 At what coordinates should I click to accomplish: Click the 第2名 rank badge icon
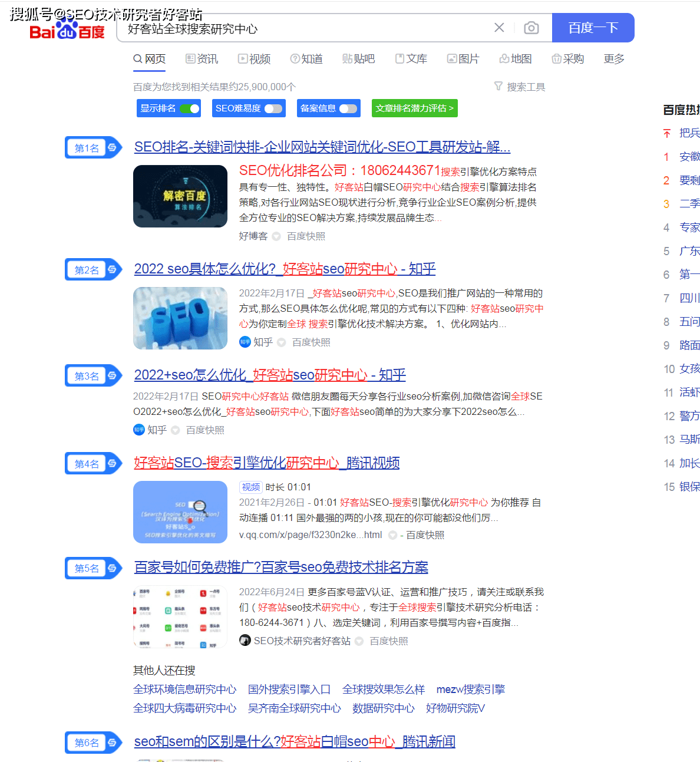[x=94, y=269]
